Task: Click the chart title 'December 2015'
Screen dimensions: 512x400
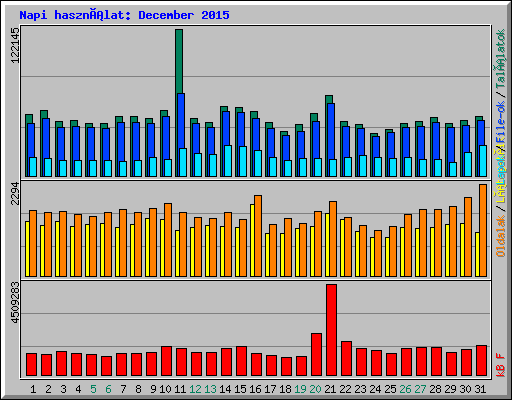Action: (184, 15)
